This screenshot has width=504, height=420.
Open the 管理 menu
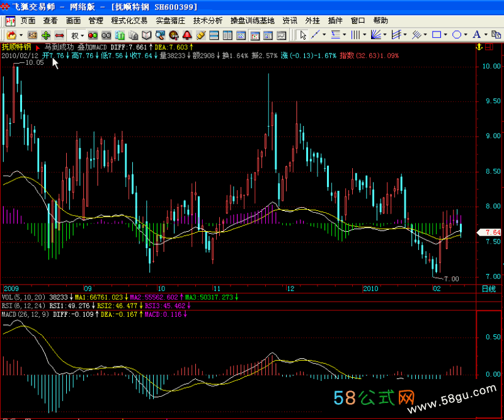tap(96, 21)
